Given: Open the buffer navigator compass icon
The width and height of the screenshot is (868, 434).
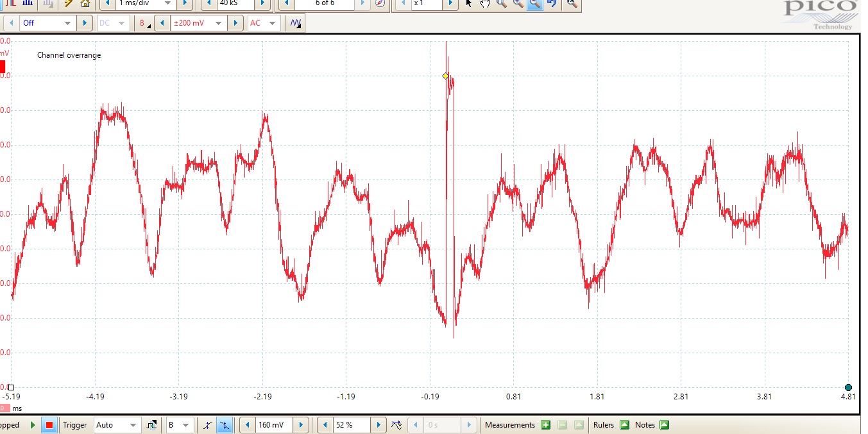Looking at the screenshot, I should (x=380, y=3).
